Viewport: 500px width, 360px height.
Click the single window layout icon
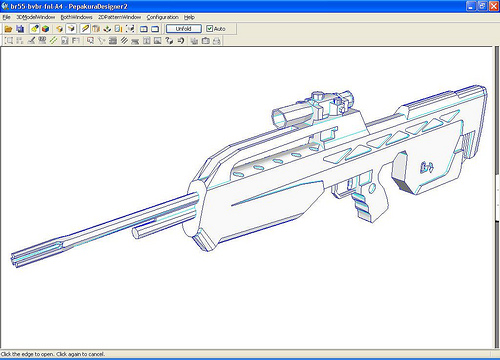[155, 29]
